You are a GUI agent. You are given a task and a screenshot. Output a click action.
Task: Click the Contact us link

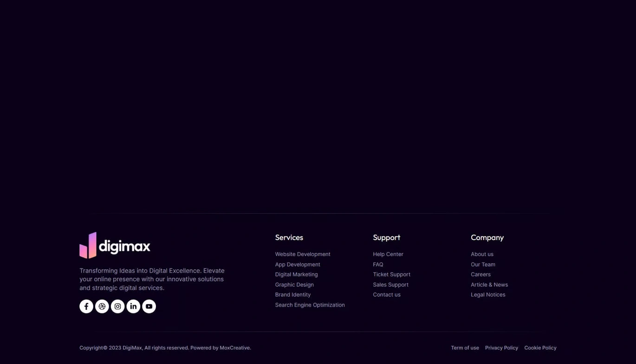tap(387, 294)
